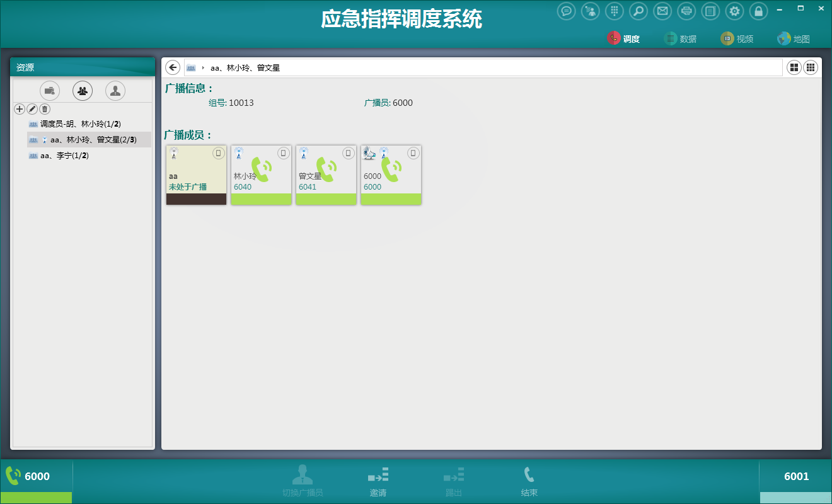This screenshot has width=832, height=504.
Task: Click the pencil edit group icon
Action: (x=32, y=109)
